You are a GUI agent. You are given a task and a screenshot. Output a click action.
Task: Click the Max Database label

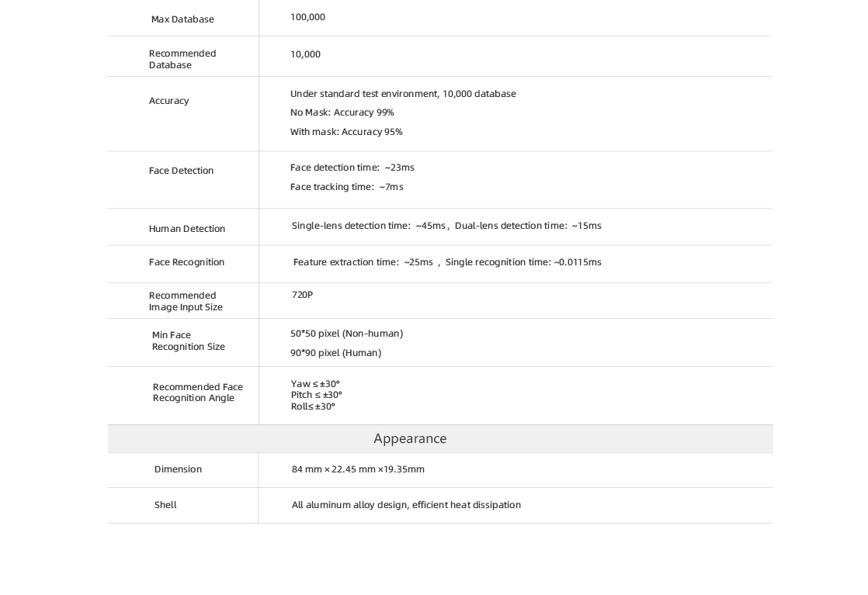pos(182,19)
